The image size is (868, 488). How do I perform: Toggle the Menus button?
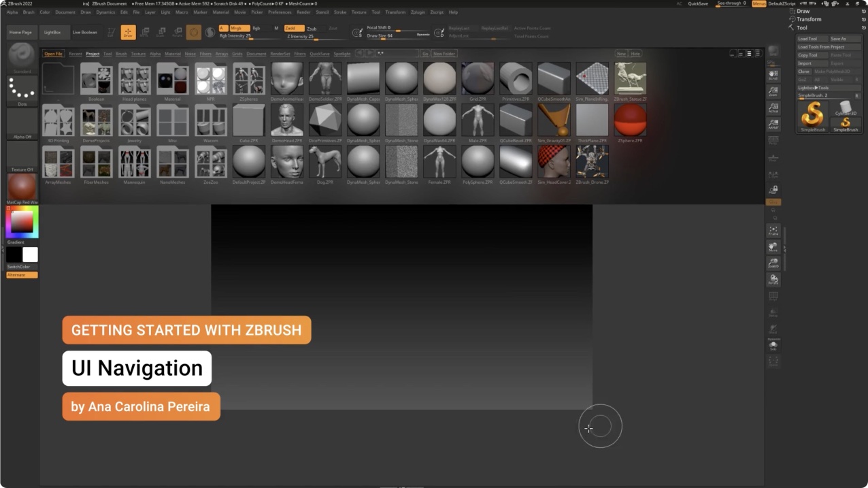(759, 3)
